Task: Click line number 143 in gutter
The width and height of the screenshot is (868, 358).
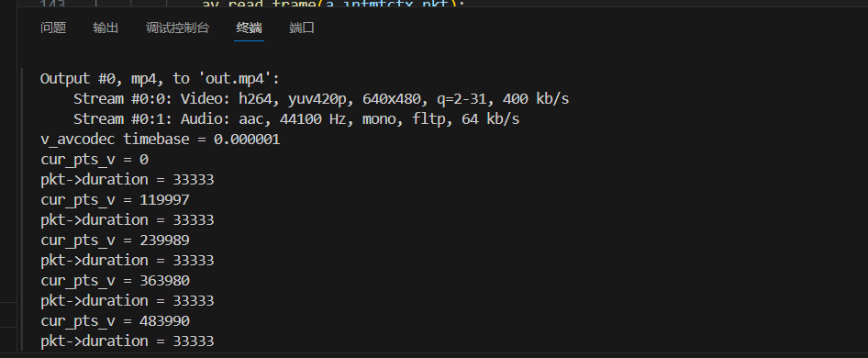Action: [x=52, y=4]
